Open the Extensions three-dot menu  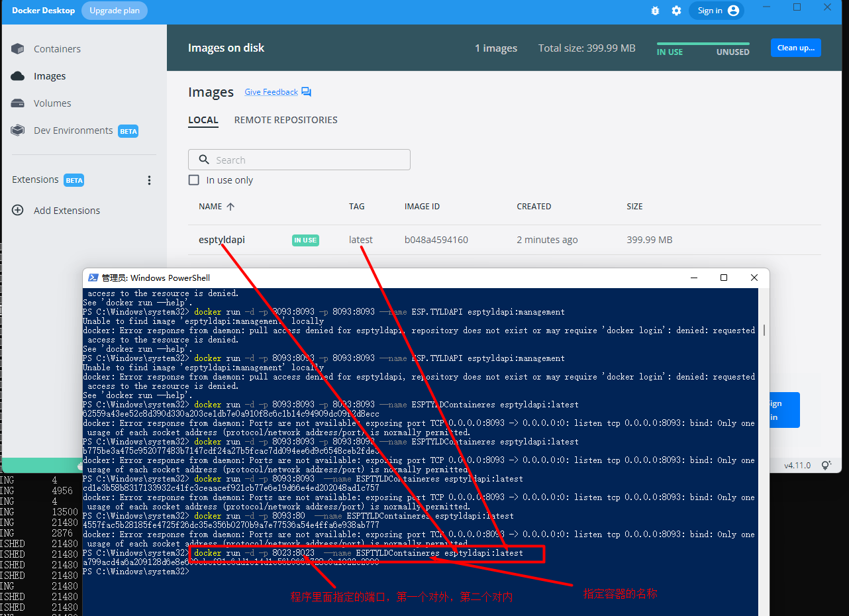(149, 180)
